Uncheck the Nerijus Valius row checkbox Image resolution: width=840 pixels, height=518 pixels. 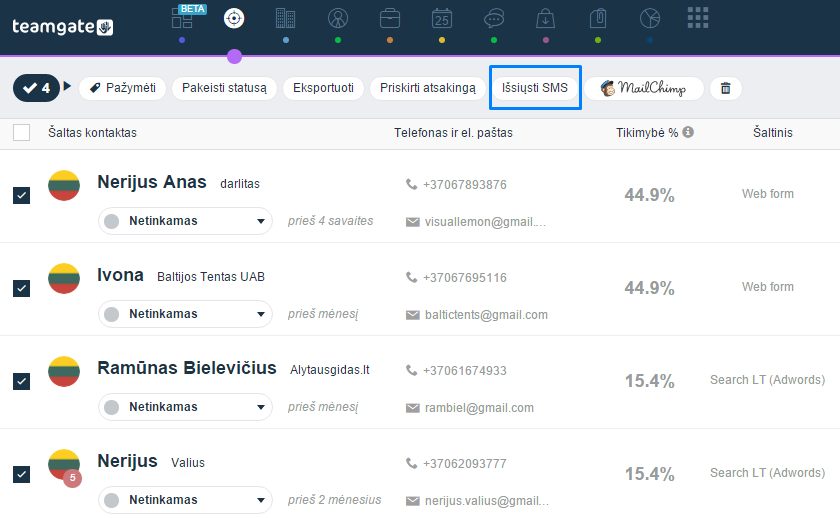point(21,474)
